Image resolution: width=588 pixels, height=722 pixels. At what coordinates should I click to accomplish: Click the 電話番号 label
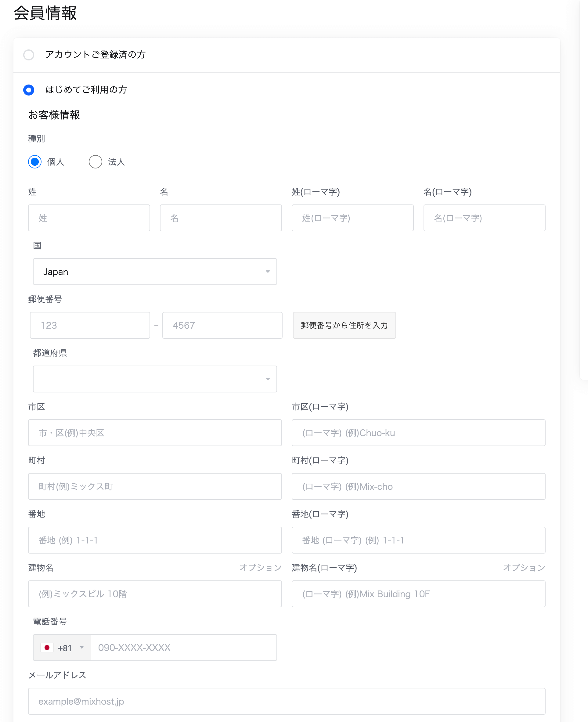tap(50, 622)
